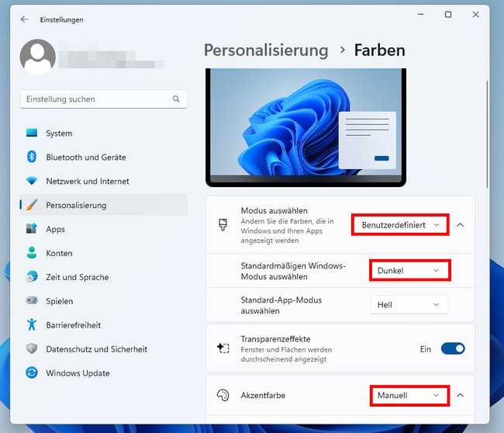Open the Dunkel Windows mode dropdown
This screenshot has width=504, height=433.
point(410,270)
